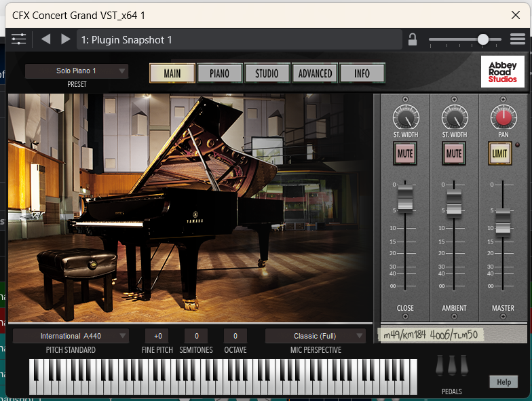This screenshot has width=532, height=401.
Task: Adjust the CLOSE channel stereo width knob
Action: [x=406, y=118]
